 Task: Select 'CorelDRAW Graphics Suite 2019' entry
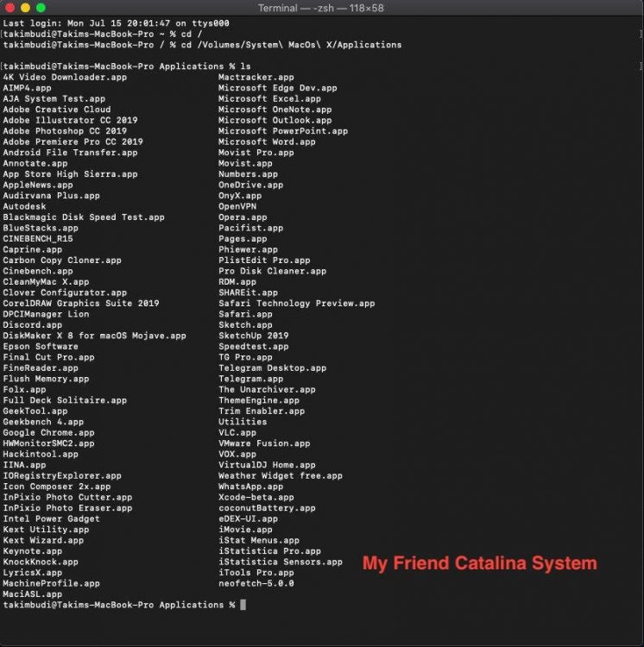pos(81,304)
